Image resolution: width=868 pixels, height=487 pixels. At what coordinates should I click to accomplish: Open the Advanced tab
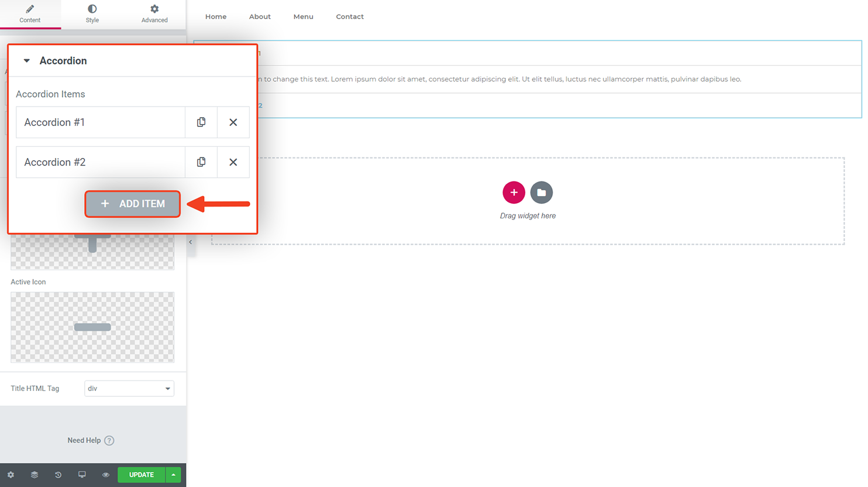click(154, 14)
